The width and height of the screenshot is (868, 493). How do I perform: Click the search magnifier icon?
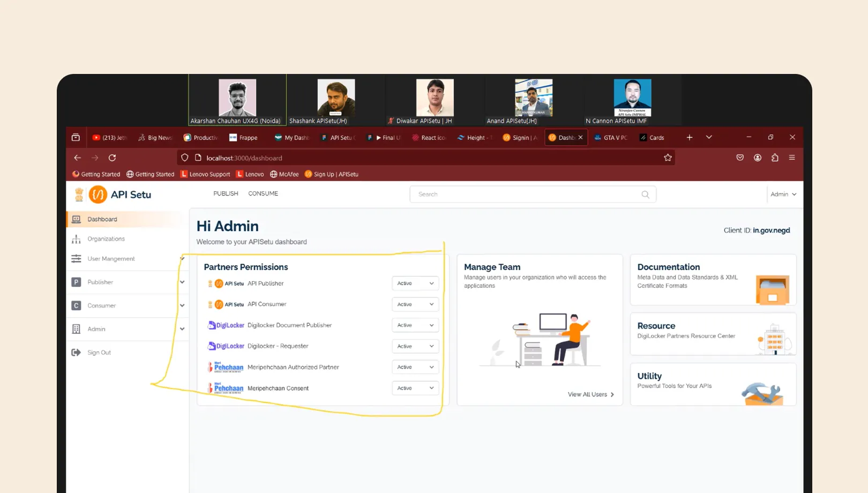pyautogui.click(x=645, y=195)
